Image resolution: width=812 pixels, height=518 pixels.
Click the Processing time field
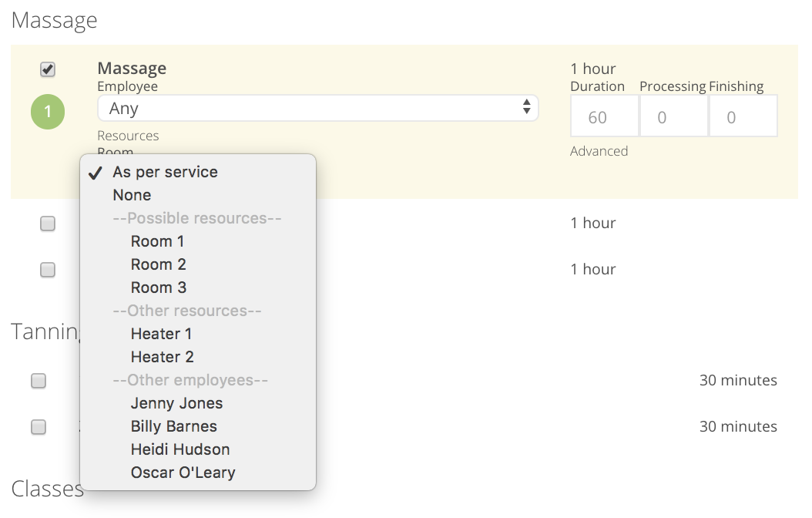(x=673, y=116)
